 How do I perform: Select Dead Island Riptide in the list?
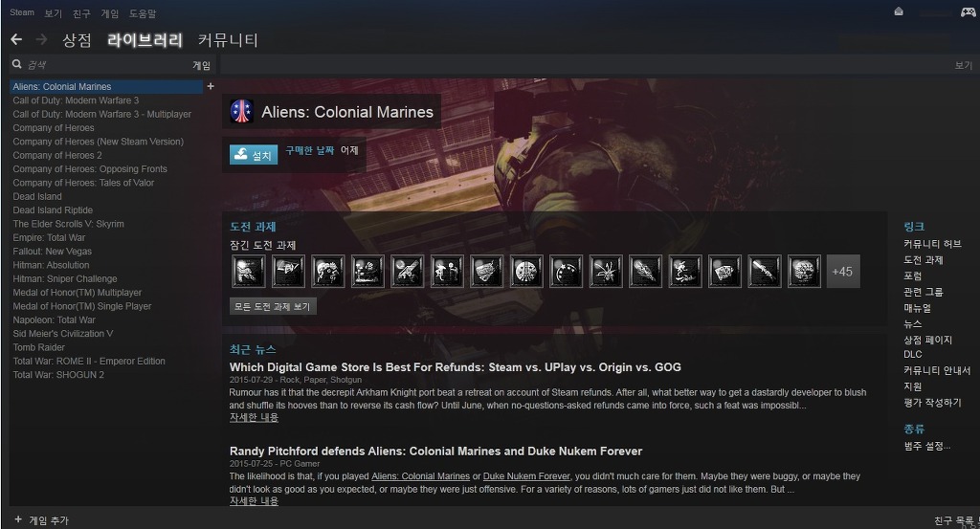tap(53, 209)
